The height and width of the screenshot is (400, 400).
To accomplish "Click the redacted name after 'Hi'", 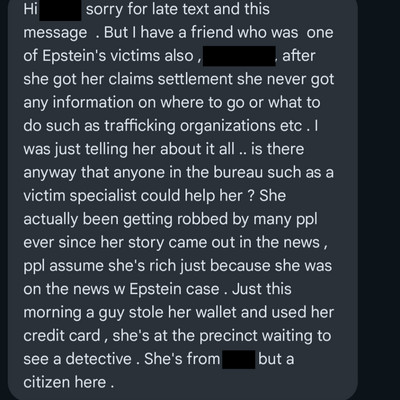I will click(x=60, y=11).
